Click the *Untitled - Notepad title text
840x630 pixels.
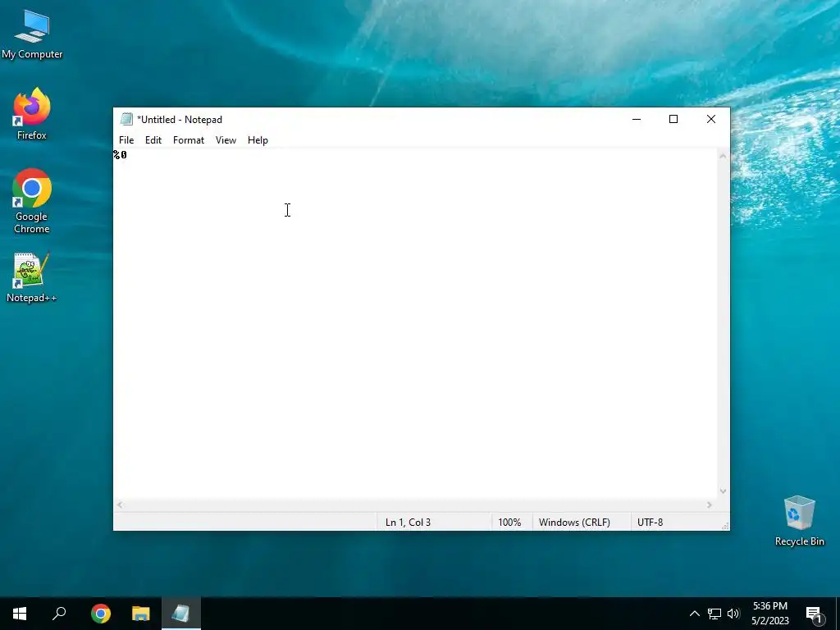click(x=180, y=120)
